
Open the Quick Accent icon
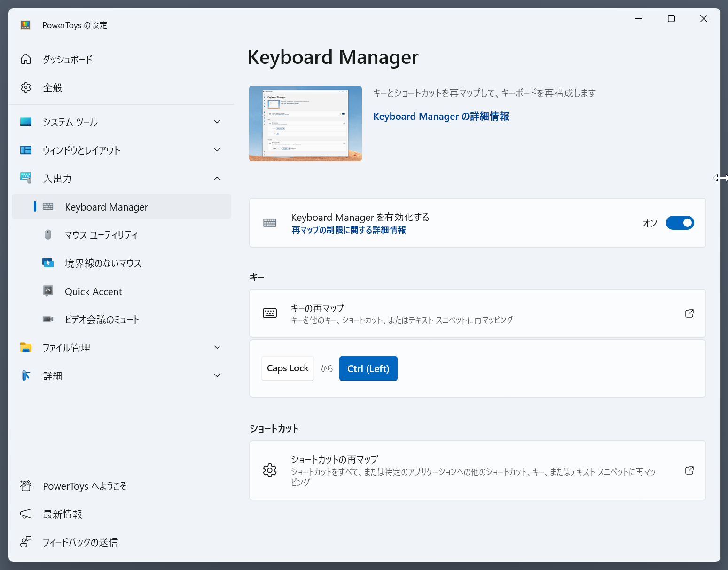coord(48,291)
